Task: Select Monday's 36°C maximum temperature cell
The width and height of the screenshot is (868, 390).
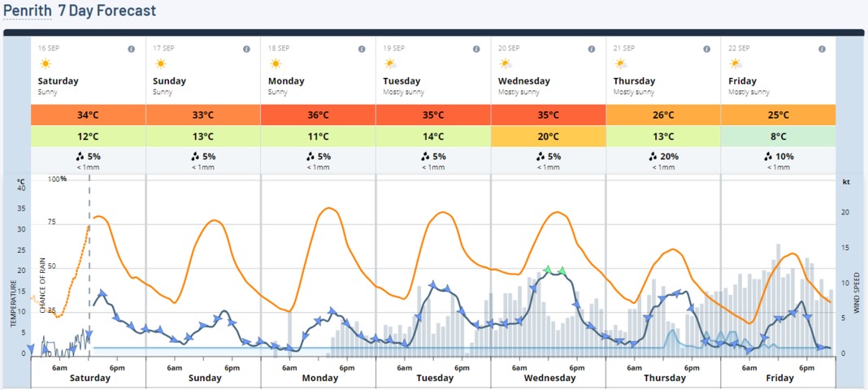Action: (319, 115)
